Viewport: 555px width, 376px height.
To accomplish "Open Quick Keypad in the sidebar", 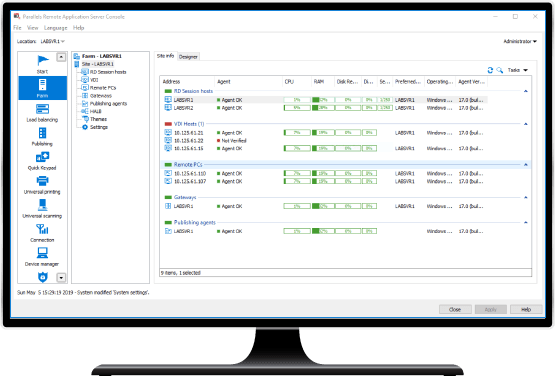I will click(x=42, y=157).
